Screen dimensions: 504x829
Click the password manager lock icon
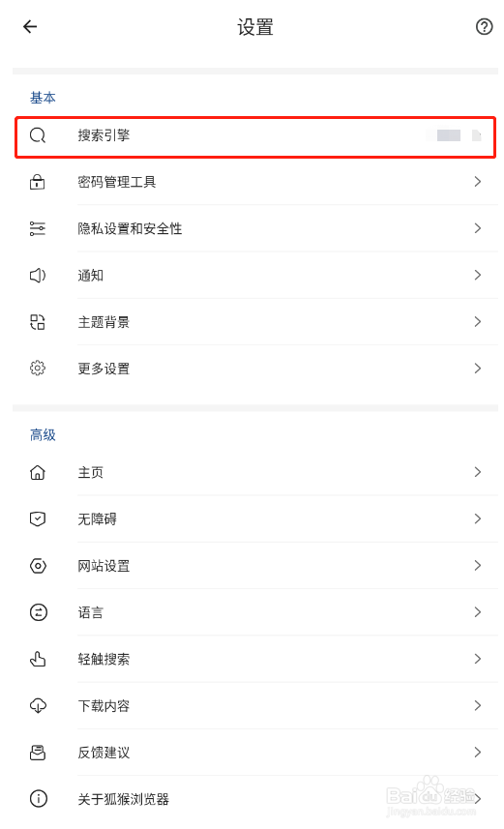tap(37, 182)
